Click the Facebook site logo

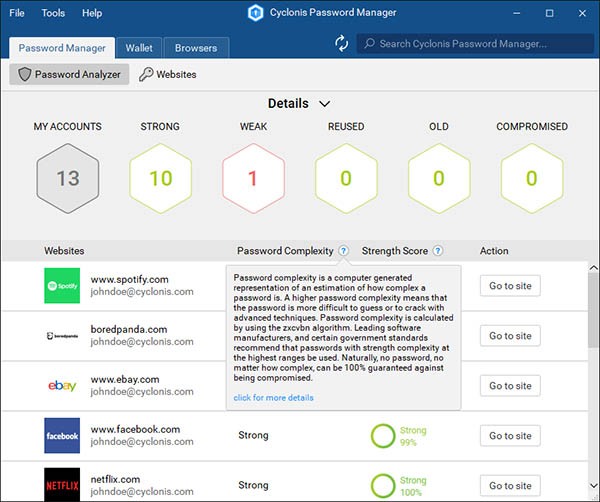[x=62, y=436]
